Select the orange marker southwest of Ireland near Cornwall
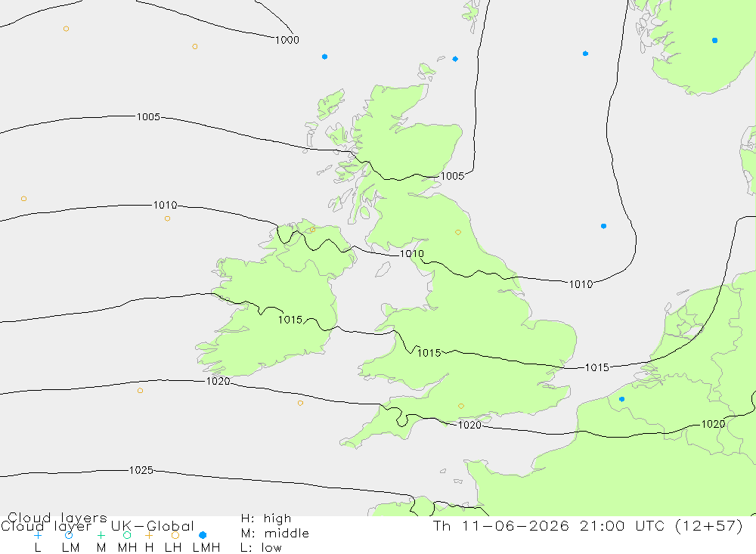This screenshot has width=756, height=554. 300,403
